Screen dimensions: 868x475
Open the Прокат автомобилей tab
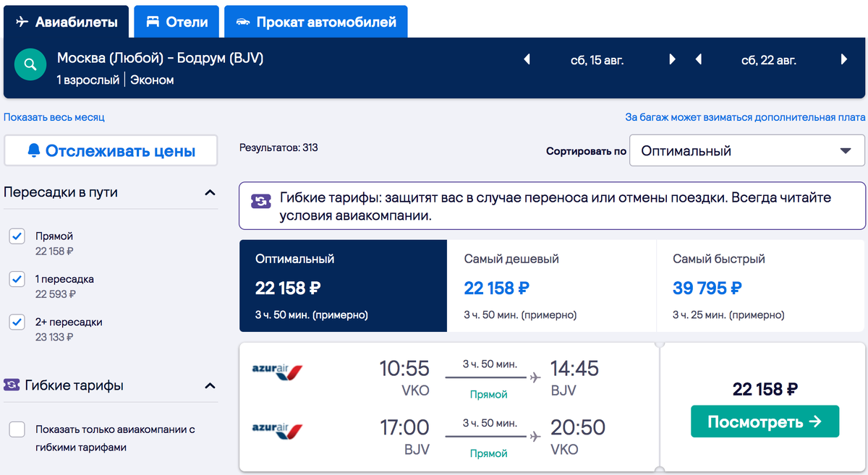click(315, 22)
